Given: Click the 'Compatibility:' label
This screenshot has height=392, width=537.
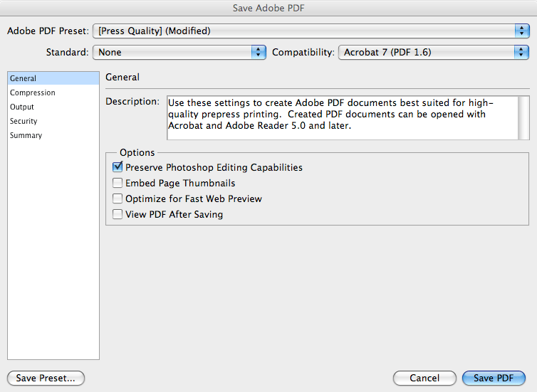Looking at the screenshot, I should 303,53.
